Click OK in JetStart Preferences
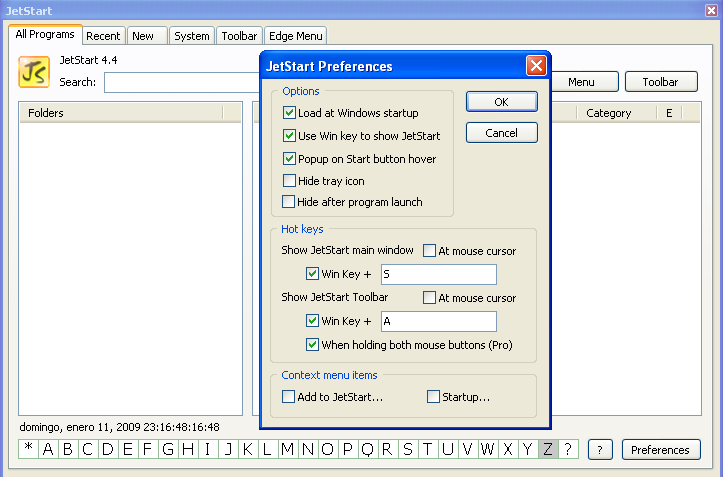723x477 pixels. pos(502,102)
